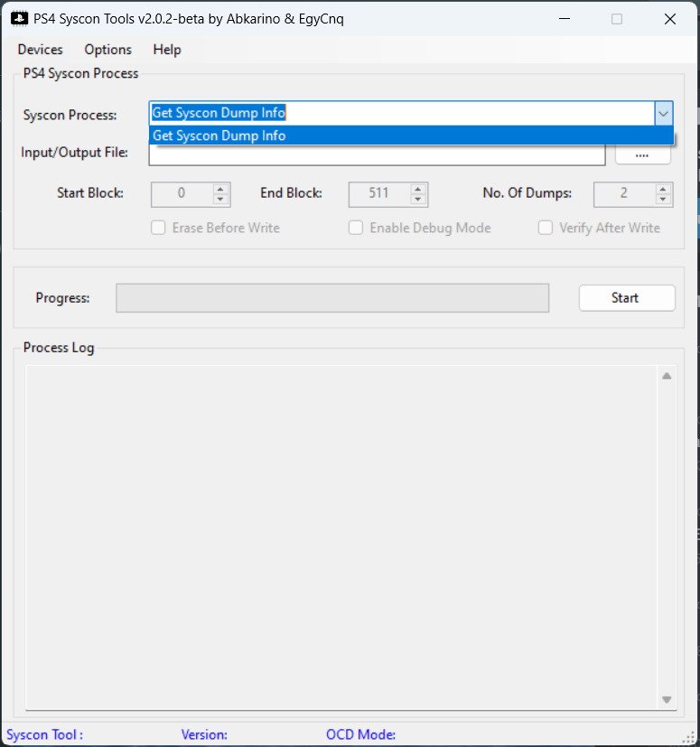The height and width of the screenshot is (747, 700).
Task: Click the 'Progress:' label
Action: (62, 298)
